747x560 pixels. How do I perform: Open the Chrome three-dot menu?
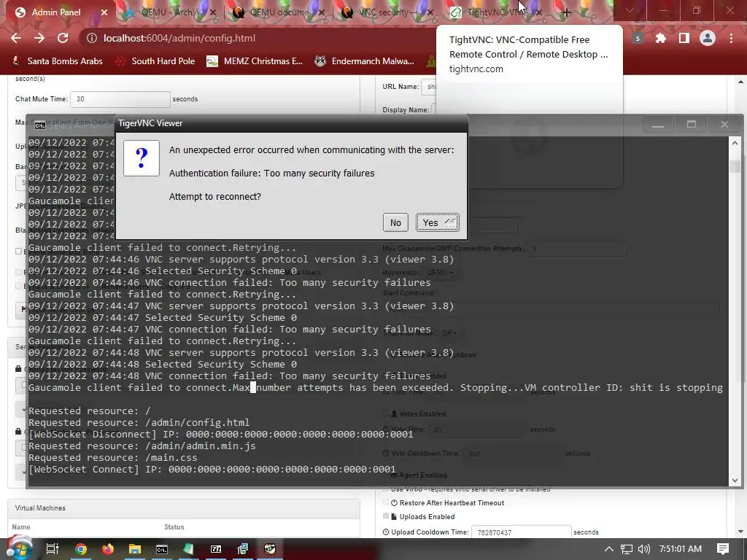click(x=731, y=38)
